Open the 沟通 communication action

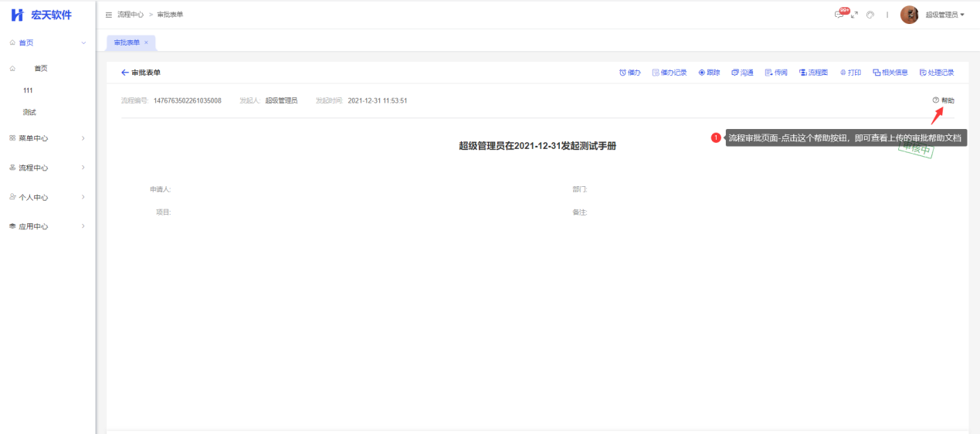point(742,73)
